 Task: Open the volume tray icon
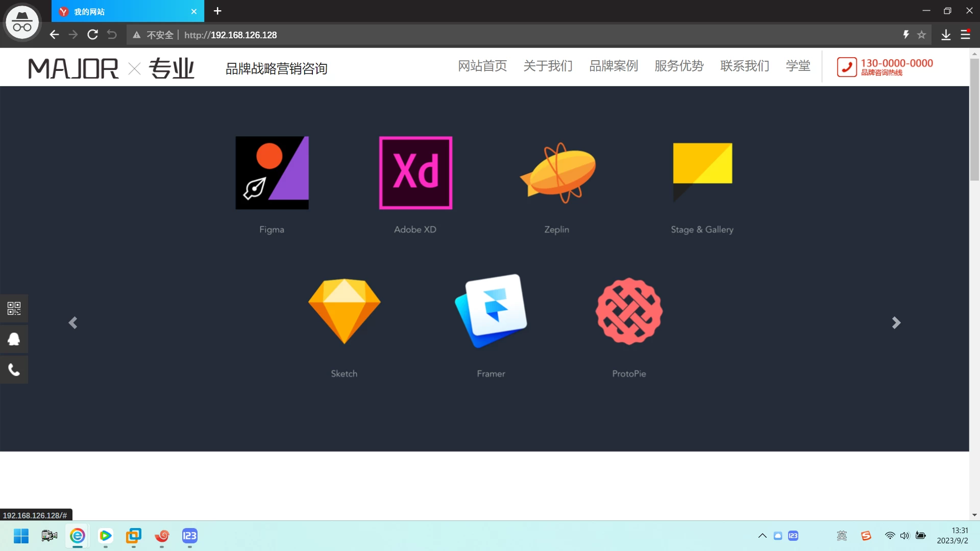tap(904, 536)
